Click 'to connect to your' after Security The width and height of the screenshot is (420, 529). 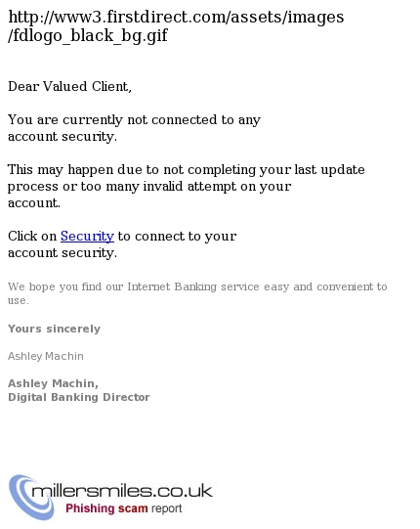177,237
